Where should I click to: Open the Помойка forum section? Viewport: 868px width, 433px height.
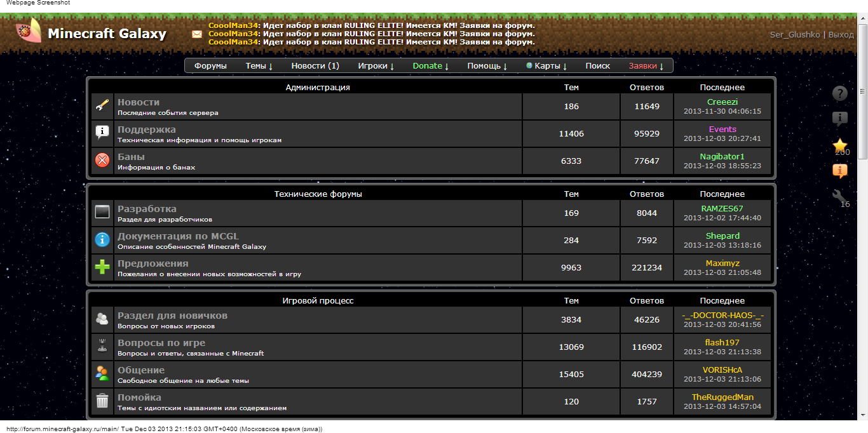[x=139, y=397]
